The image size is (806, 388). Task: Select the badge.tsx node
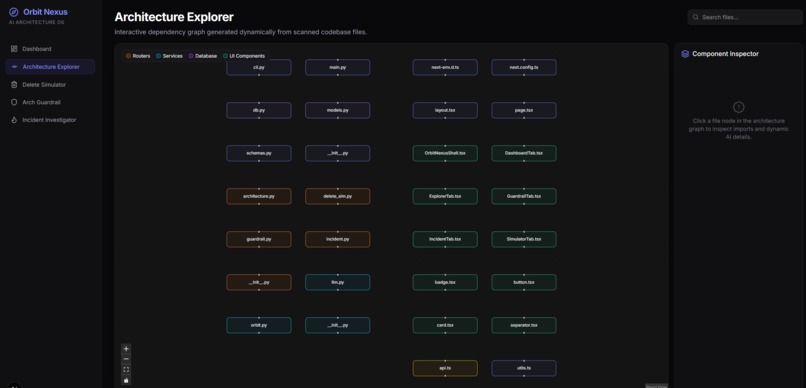[x=445, y=282]
